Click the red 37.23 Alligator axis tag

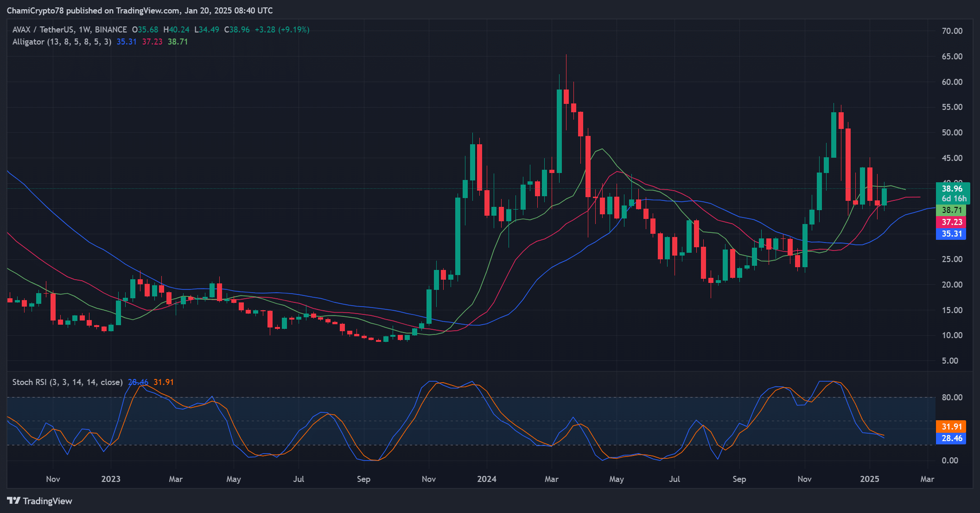[x=952, y=222]
